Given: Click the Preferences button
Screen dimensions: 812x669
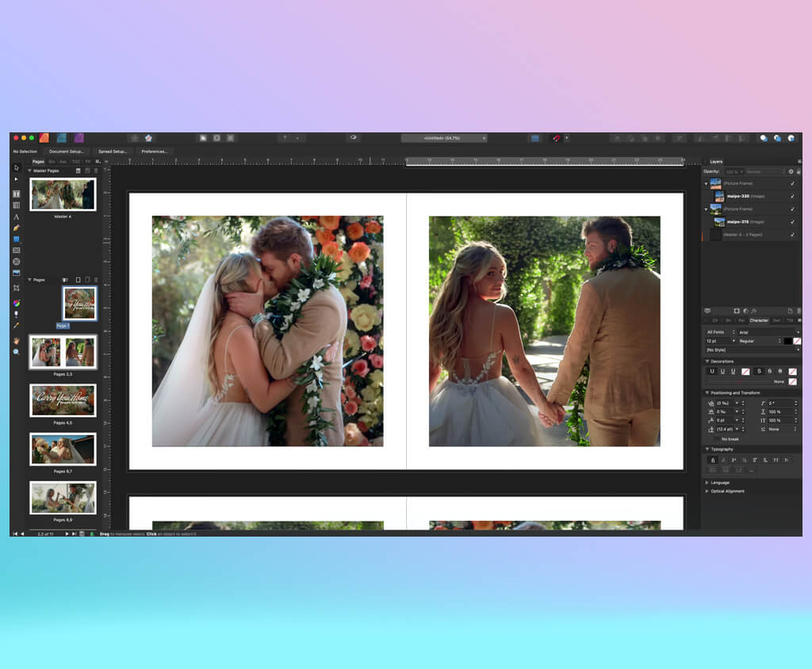Looking at the screenshot, I should 155,151.
